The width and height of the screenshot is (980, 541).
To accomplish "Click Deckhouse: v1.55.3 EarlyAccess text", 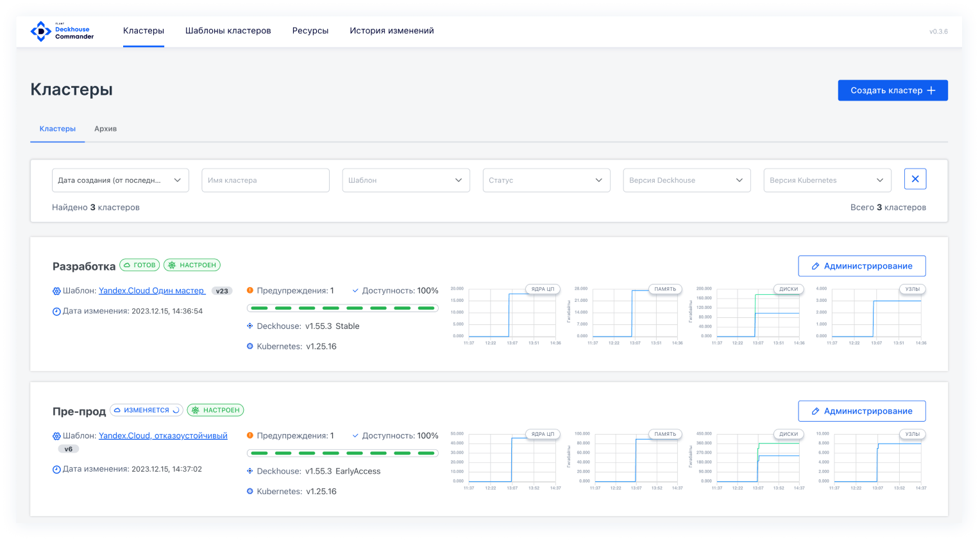I will [x=319, y=471].
